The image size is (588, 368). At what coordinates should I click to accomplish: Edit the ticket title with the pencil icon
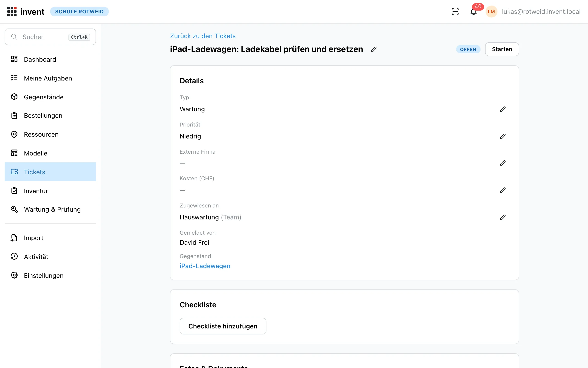click(x=374, y=49)
